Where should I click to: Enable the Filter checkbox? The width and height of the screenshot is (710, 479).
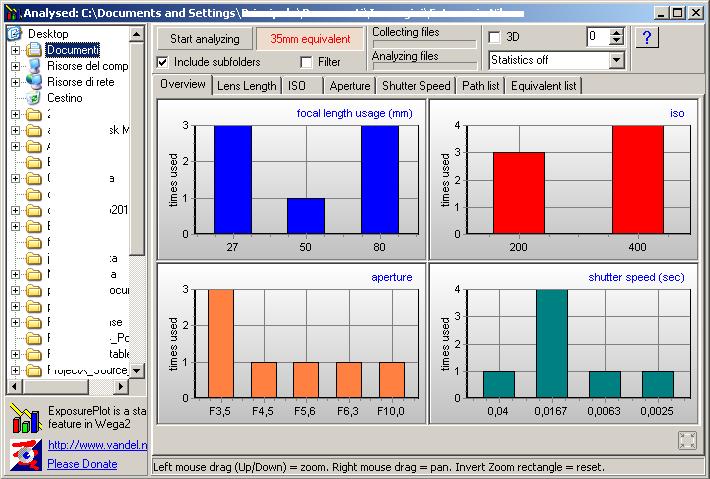(307, 62)
